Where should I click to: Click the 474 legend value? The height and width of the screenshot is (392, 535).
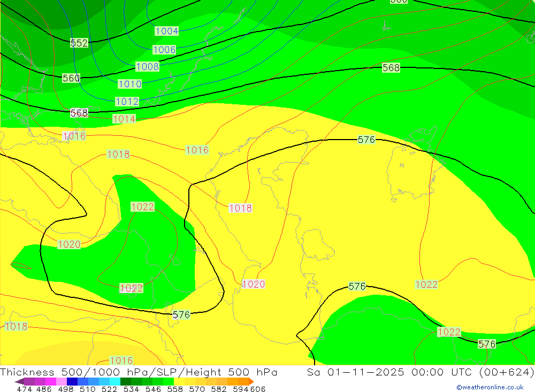point(24,389)
